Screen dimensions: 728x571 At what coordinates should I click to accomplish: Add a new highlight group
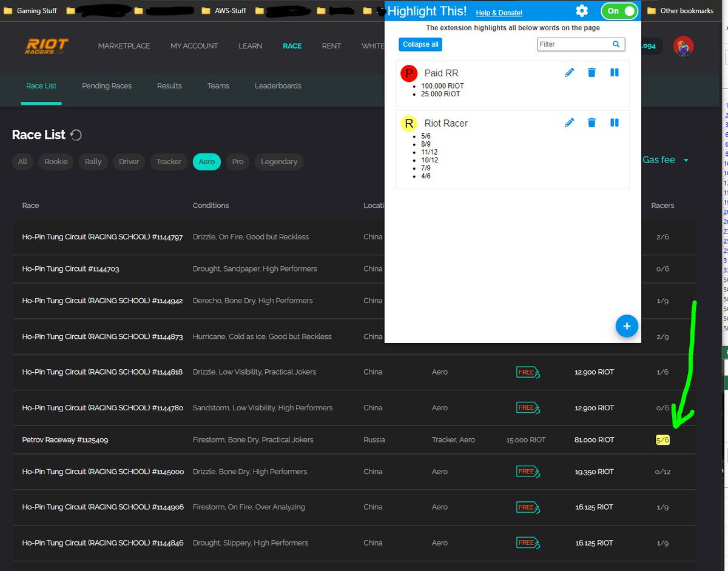click(x=627, y=326)
